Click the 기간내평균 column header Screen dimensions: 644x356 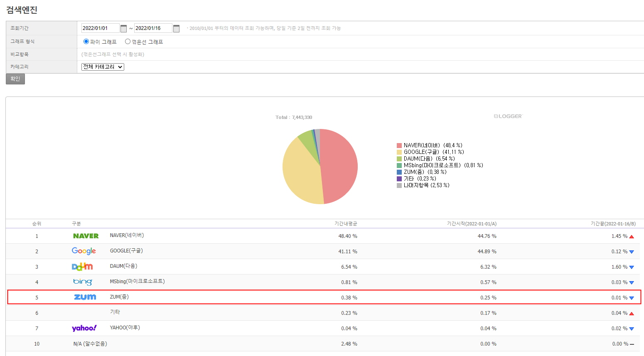click(x=346, y=224)
